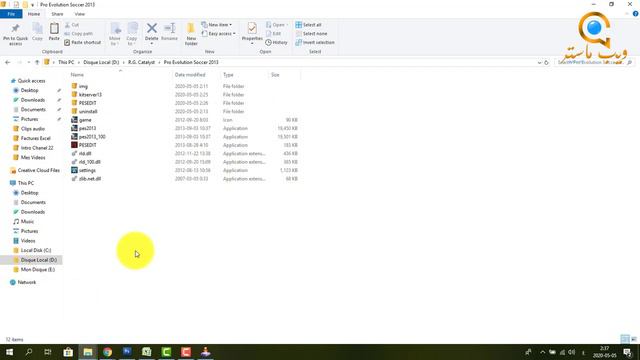Screen dimensions: 640x360
Task: Select the game icon file
Action: 81,120
